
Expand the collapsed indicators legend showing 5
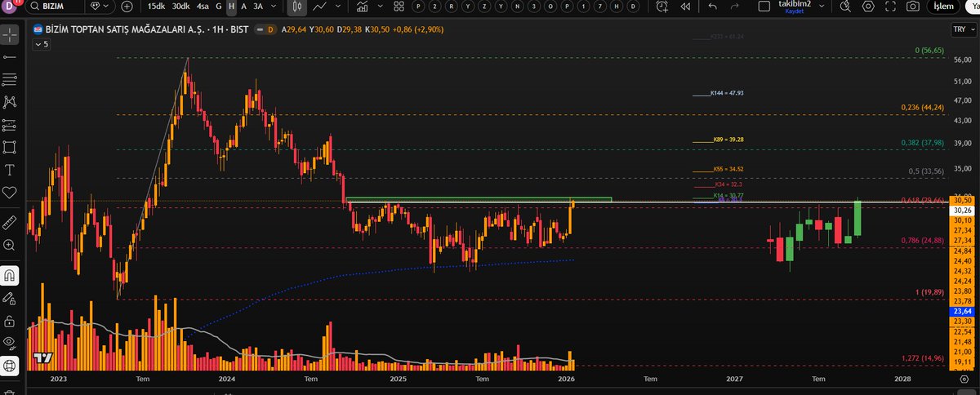tap(41, 44)
